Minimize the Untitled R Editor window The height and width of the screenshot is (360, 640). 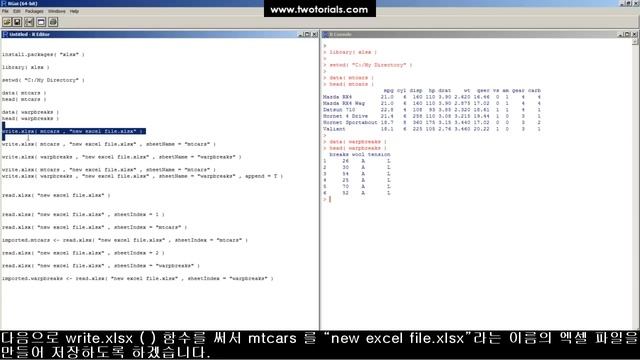tap(300, 34)
